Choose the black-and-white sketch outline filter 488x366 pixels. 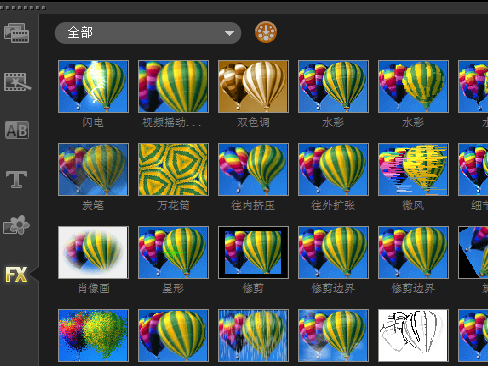click(413, 335)
